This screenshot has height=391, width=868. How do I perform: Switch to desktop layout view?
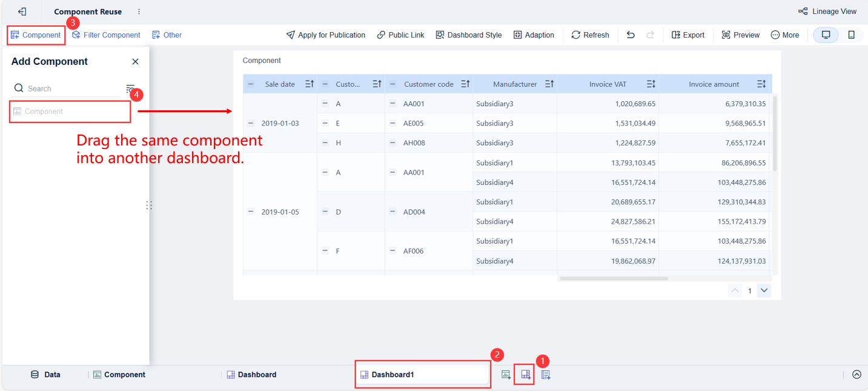pos(826,35)
